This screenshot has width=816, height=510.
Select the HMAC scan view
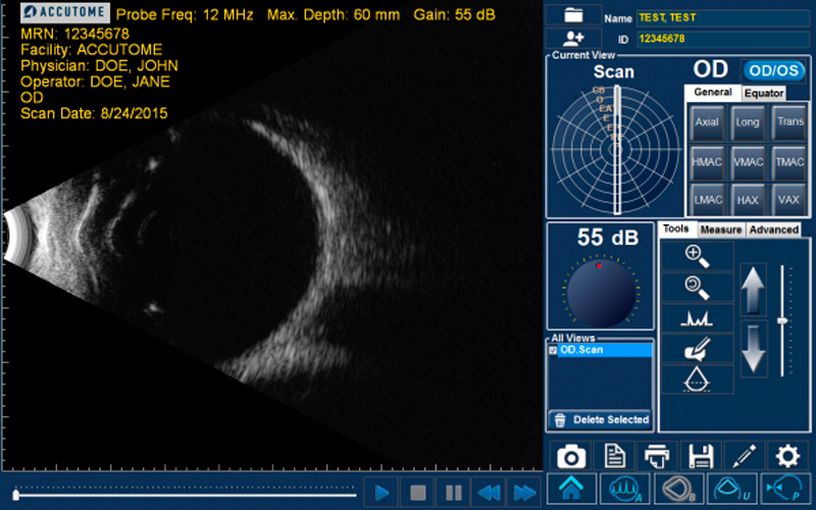pyautogui.click(x=707, y=162)
